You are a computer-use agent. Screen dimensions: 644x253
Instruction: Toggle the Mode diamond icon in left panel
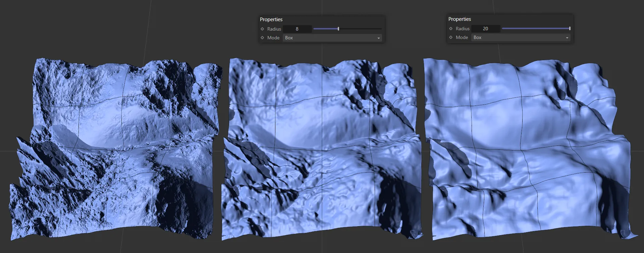[x=262, y=38]
